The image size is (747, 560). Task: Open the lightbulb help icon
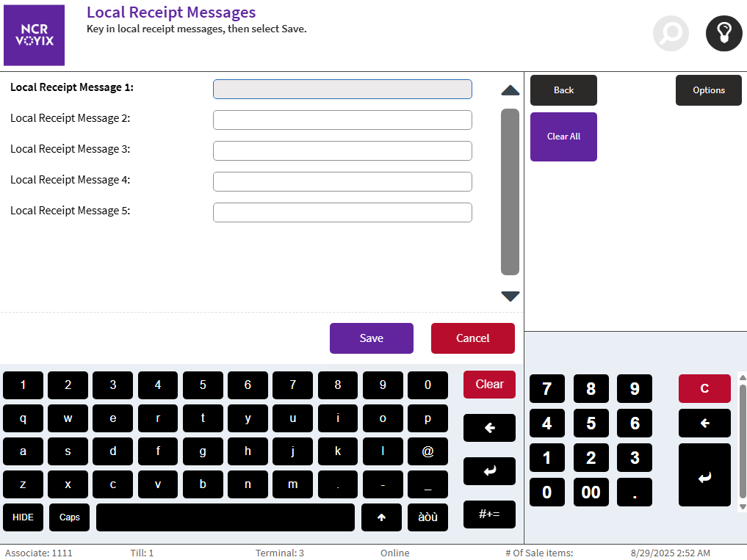point(723,34)
